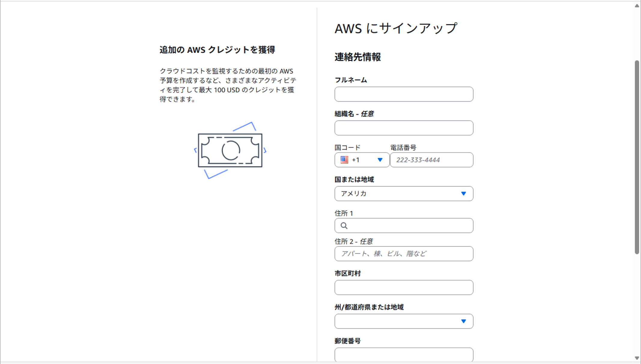Focus the フルネーム input field
Viewport: 641px width, 364px height.
tap(404, 94)
